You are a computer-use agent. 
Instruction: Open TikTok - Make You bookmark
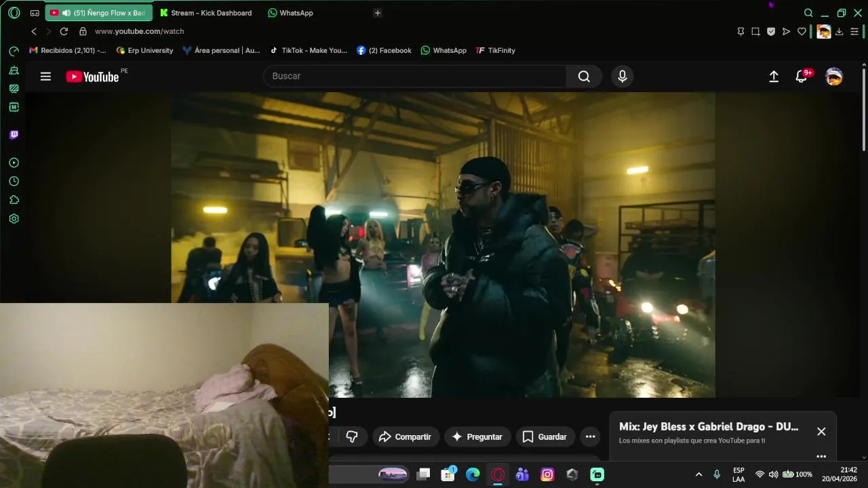tap(308, 50)
